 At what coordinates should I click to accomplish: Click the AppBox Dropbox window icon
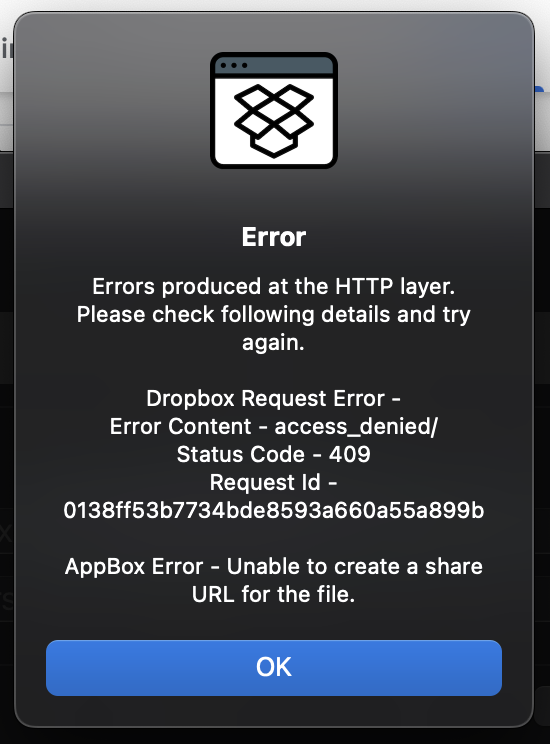pos(274,111)
